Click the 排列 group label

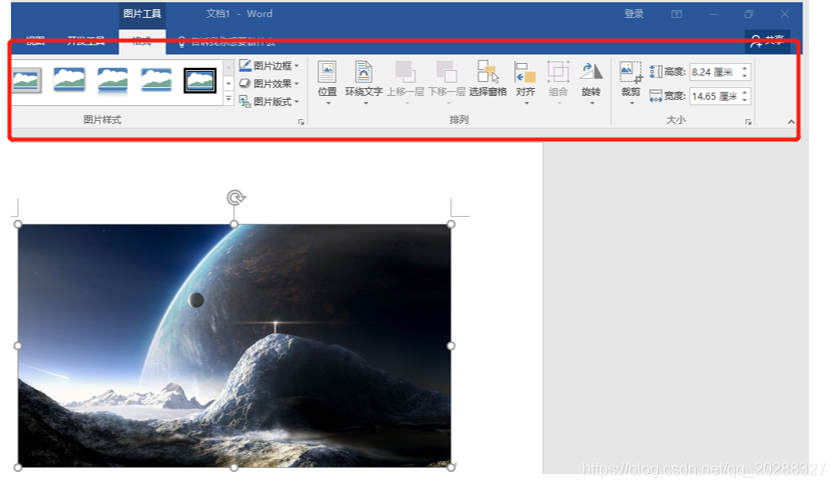(x=459, y=120)
